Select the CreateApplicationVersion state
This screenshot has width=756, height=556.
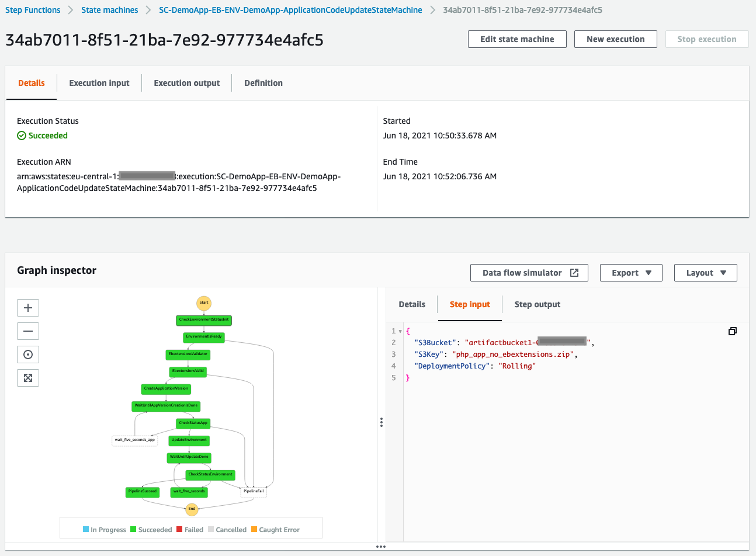point(166,388)
